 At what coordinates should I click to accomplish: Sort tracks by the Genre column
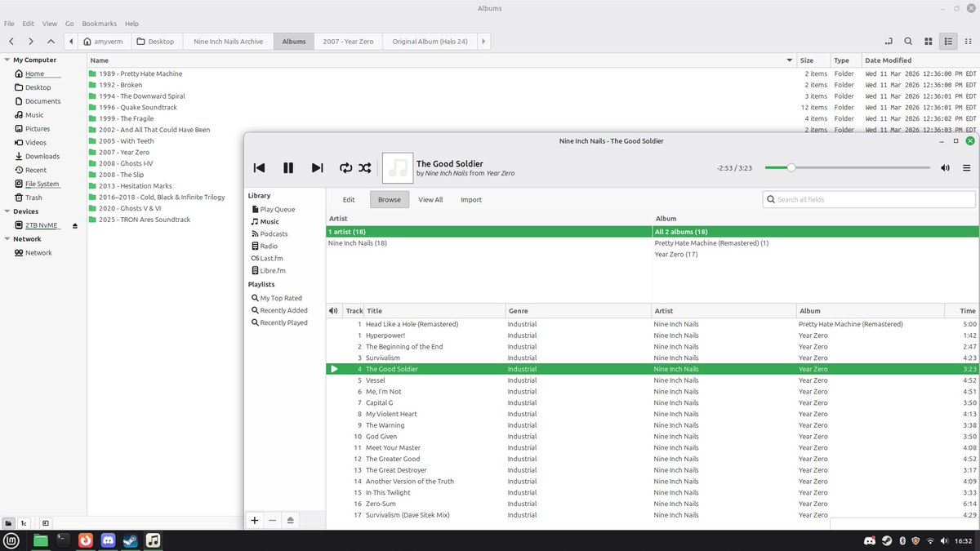pos(578,311)
